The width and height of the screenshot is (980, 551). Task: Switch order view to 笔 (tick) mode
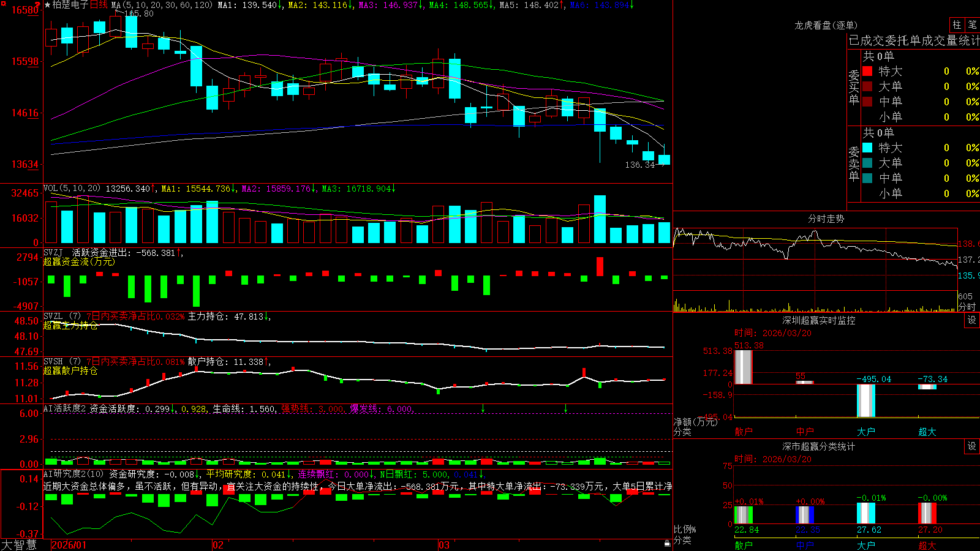[972, 24]
